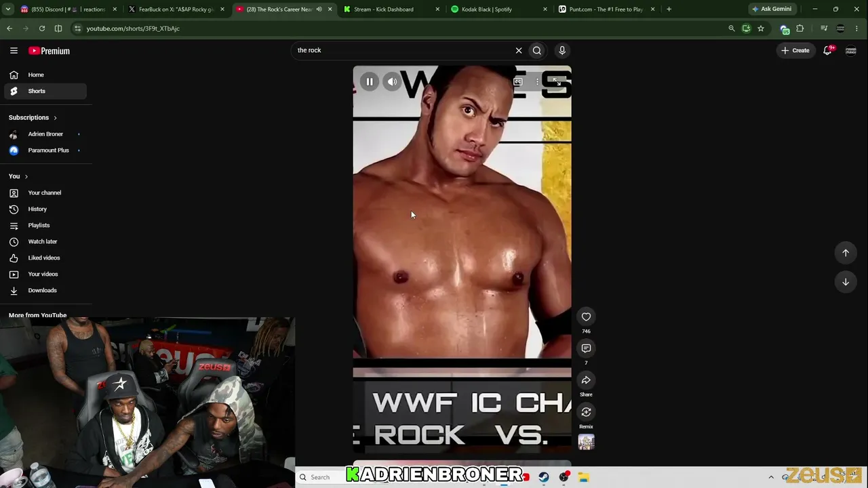Open Steam from the taskbar
This screenshot has width=868, height=488.
point(544,477)
